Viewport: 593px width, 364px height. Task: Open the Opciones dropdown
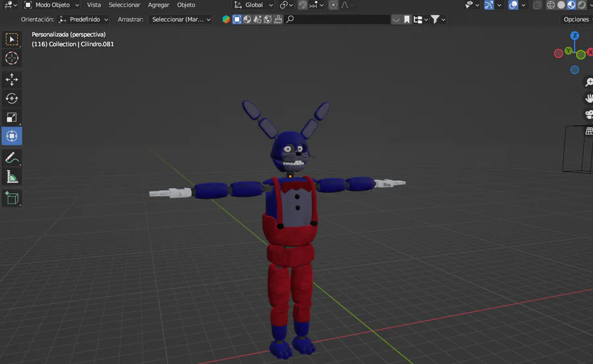coord(576,19)
